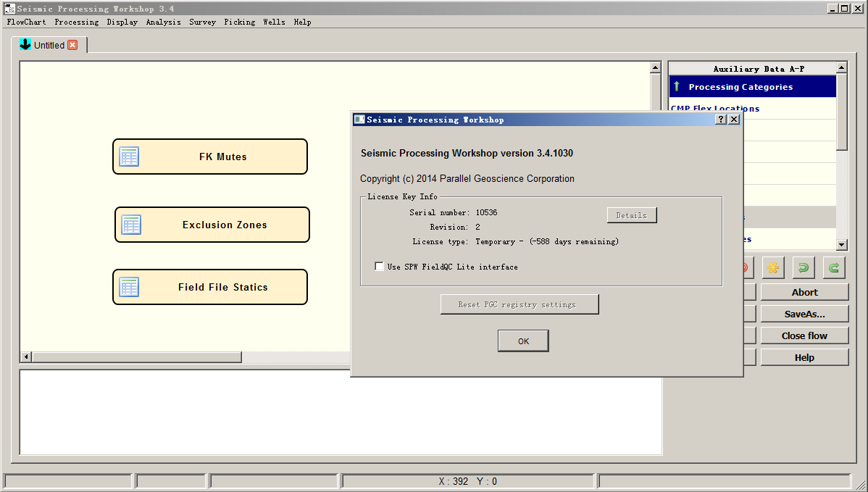Toggle Use SPW FieldQC Lite interface checkbox
Image resolution: width=868 pixels, height=492 pixels.
(x=379, y=266)
